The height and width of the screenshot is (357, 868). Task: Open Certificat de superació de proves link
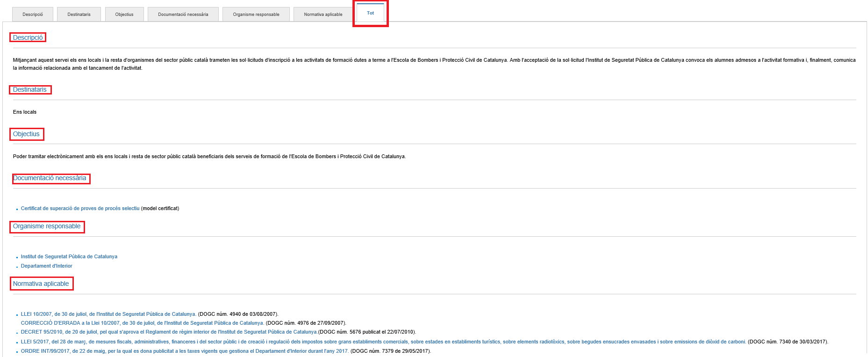pyautogui.click(x=80, y=209)
